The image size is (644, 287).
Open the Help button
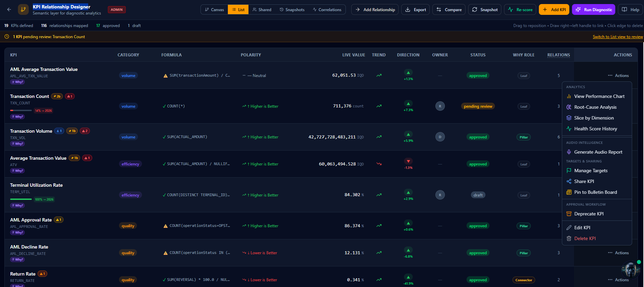630,9
